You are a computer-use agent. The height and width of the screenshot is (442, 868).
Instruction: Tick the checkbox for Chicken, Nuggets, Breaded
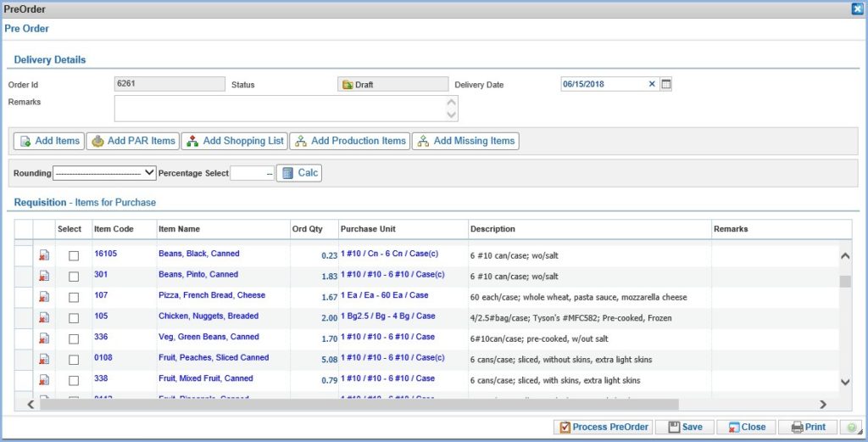[74, 318]
